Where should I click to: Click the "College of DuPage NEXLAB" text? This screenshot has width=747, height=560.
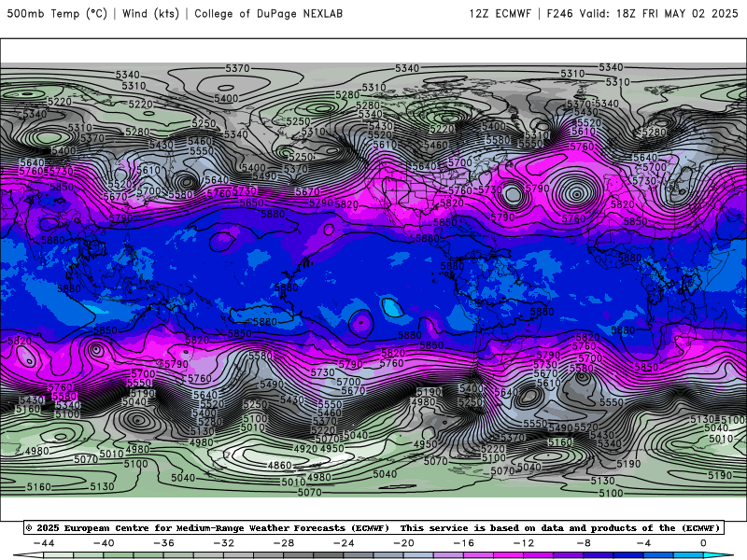(x=268, y=14)
